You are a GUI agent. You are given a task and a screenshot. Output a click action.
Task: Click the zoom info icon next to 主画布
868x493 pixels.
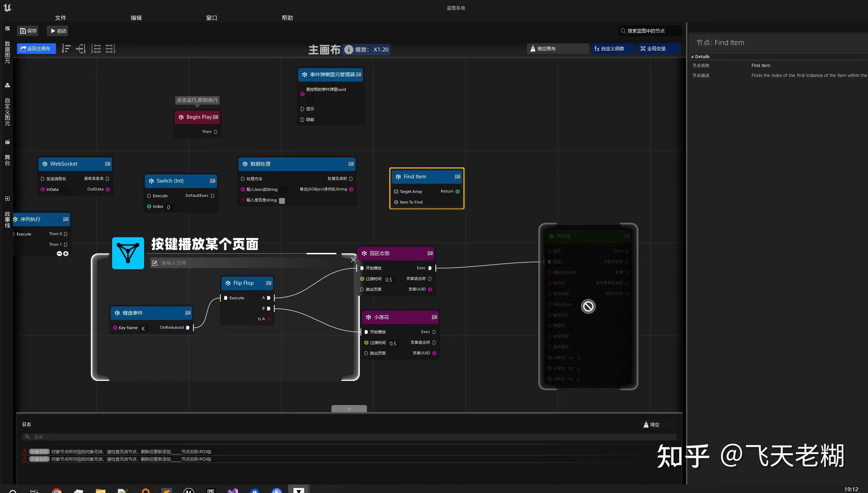tap(349, 50)
